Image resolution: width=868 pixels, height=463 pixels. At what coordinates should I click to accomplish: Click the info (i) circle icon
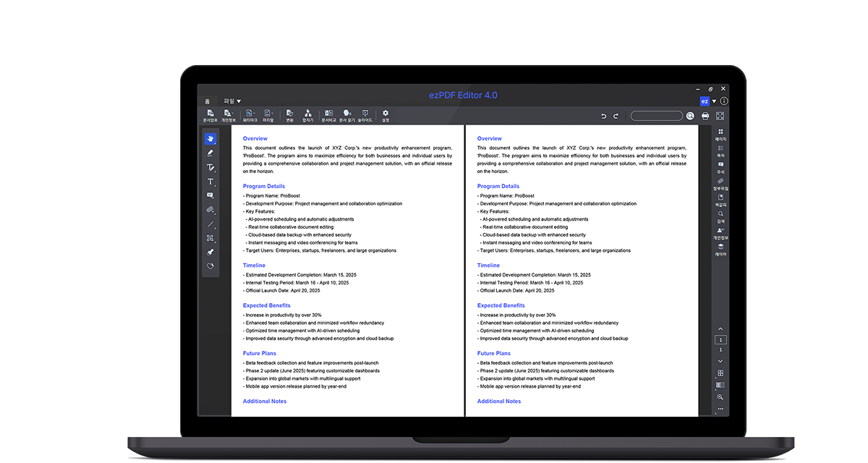coord(724,101)
